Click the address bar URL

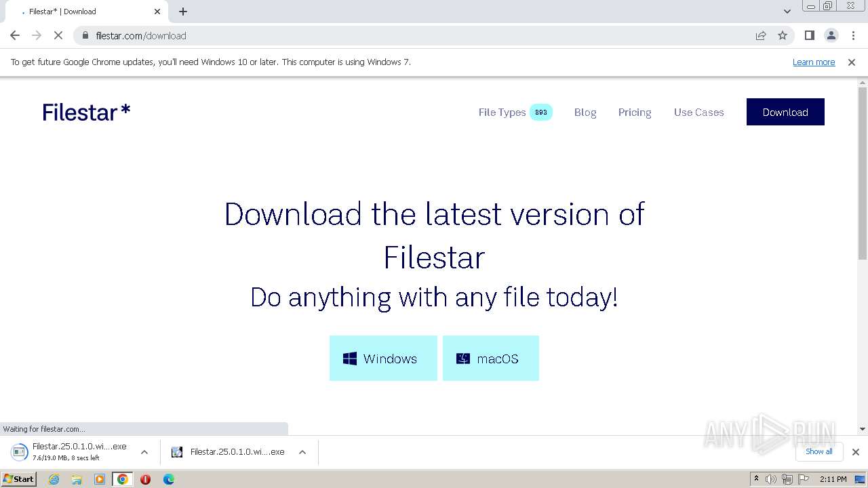(x=141, y=35)
